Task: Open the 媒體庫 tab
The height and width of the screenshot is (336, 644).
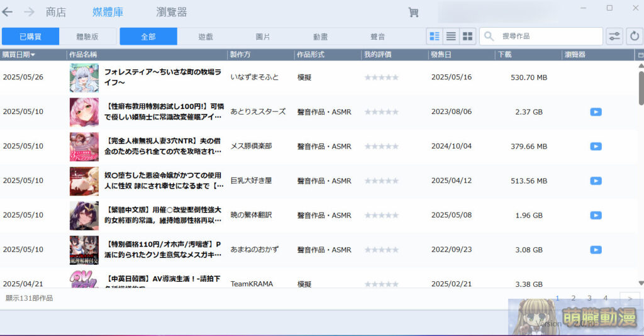Action: [108, 13]
